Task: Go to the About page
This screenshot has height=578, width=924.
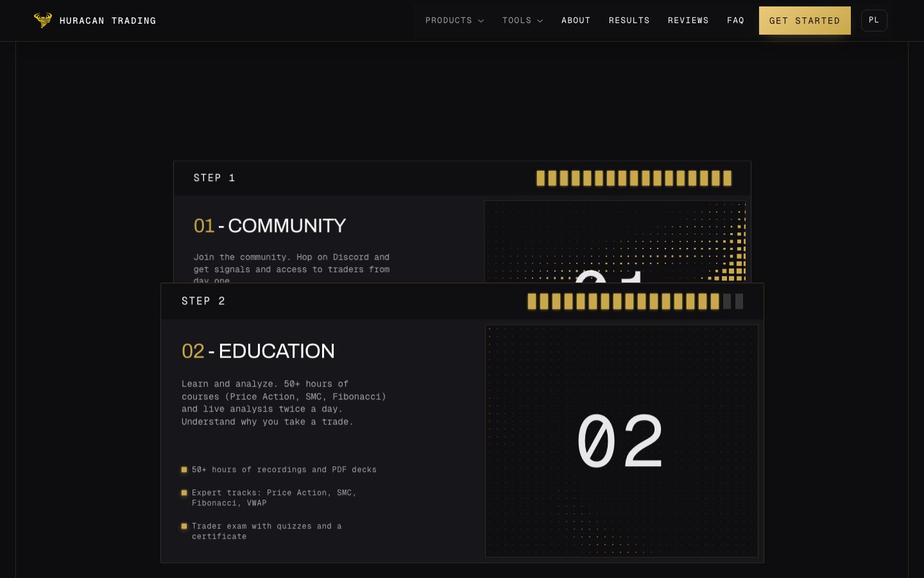Action: (576, 21)
